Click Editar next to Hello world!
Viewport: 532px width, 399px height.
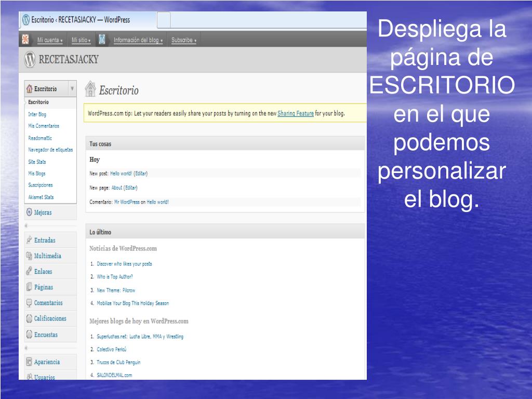(141, 174)
